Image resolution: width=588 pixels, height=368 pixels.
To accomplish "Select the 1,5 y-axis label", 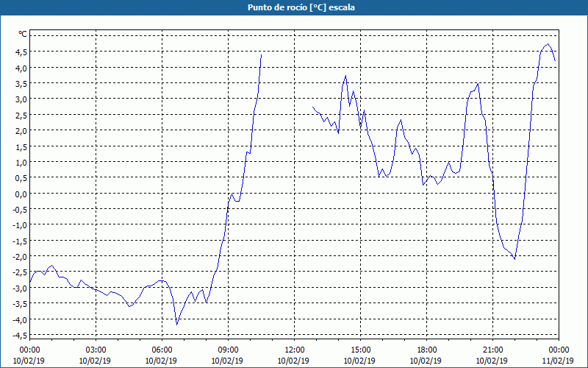I will point(22,146).
